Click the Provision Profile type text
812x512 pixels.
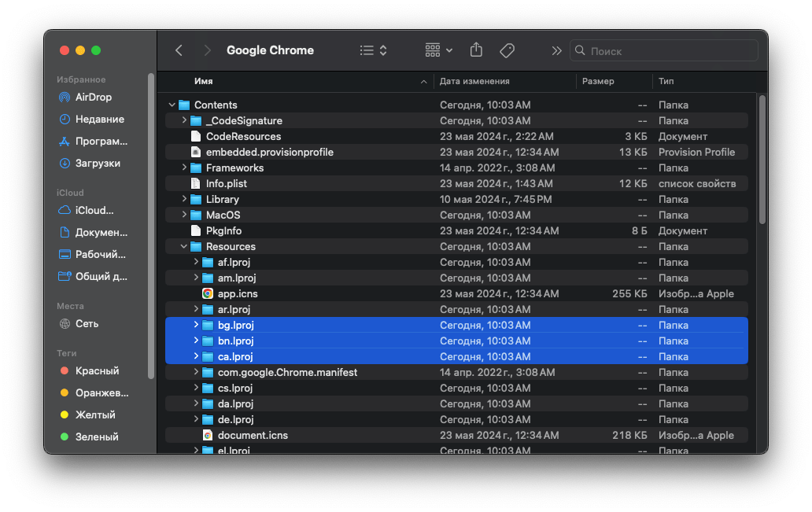click(x=696, y=153)
